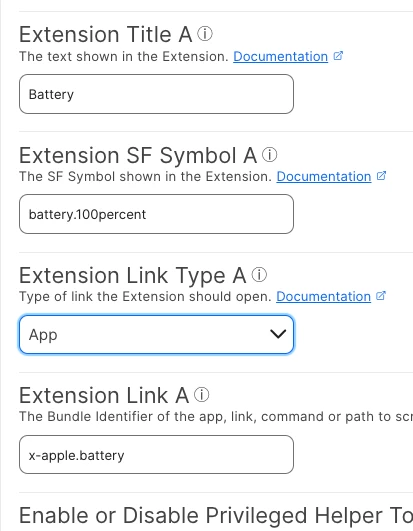413x531 pixels.
Task: Open the App link type dropdown
Action: tap(156, 335)
